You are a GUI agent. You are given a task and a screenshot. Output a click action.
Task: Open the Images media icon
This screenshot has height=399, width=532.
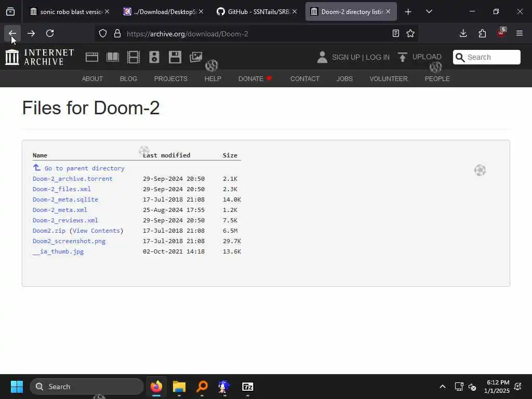point(196,57)
